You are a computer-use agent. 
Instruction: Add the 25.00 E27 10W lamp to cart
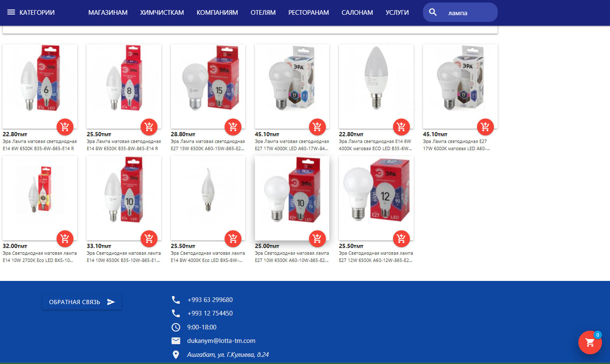tap(317, 238)
